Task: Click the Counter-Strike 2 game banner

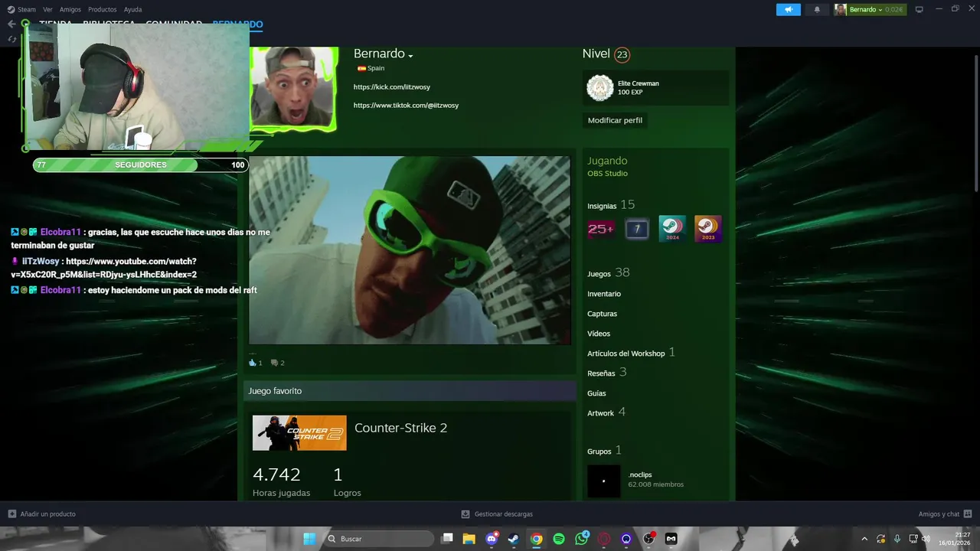Action: point(299,433)
